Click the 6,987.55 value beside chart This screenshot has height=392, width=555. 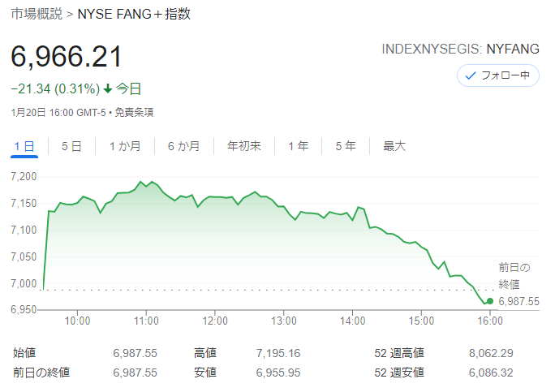pos(519,301)
